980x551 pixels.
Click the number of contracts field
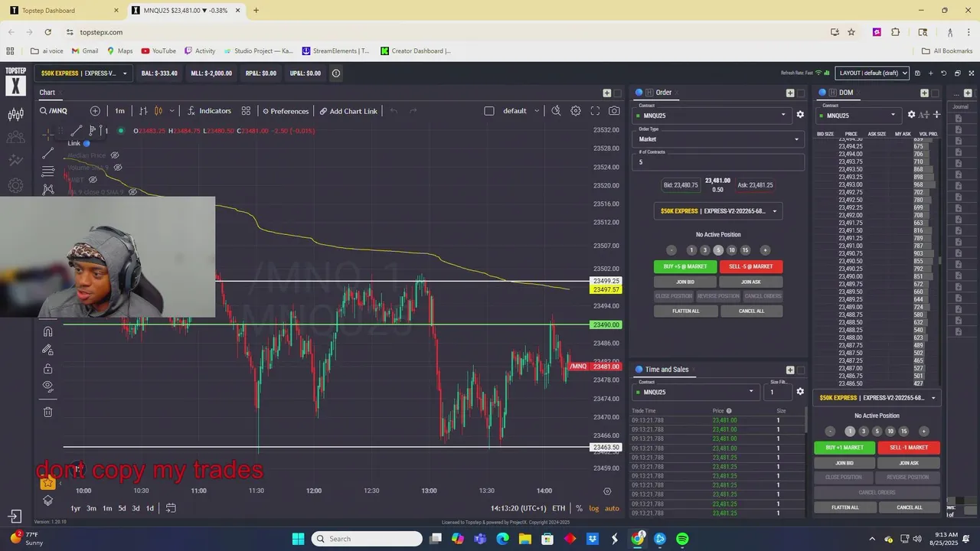tap(718, 161)
